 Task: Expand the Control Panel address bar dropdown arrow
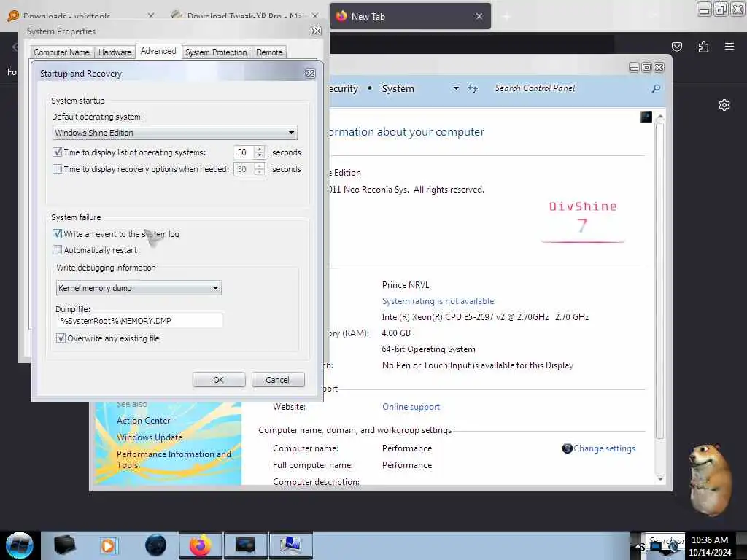point(456,88)
